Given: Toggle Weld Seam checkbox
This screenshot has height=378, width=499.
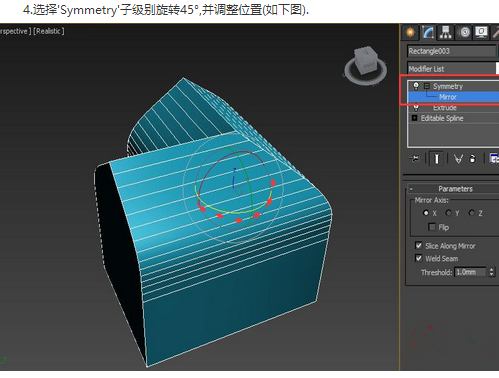Looking at the screenshot, I should click(419, 258).
